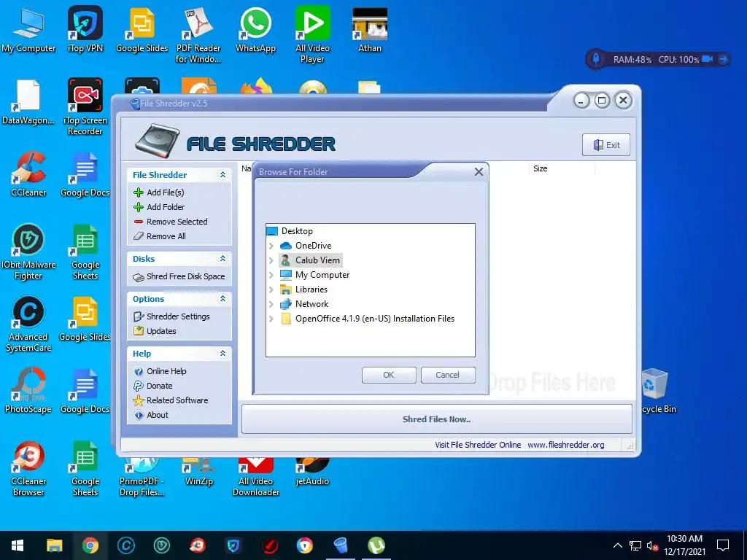This screenshot has width=747, height=560.
Task: Click the Donate PayPal icon
Action: pos(139,386)
